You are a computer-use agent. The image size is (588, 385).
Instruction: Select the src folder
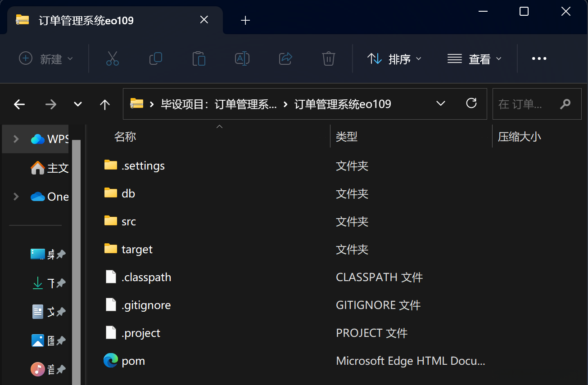click(x=128, y=221)
